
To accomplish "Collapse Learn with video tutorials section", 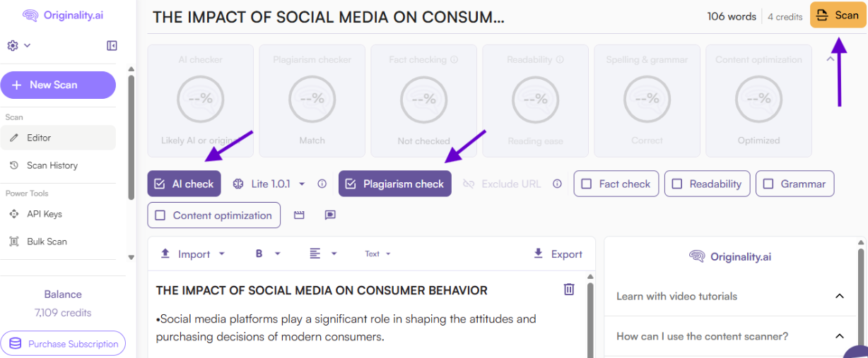I will coord(840,296).
